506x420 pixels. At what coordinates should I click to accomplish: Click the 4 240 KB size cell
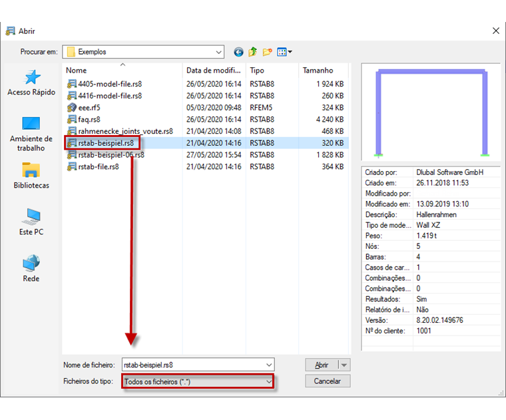330,120
